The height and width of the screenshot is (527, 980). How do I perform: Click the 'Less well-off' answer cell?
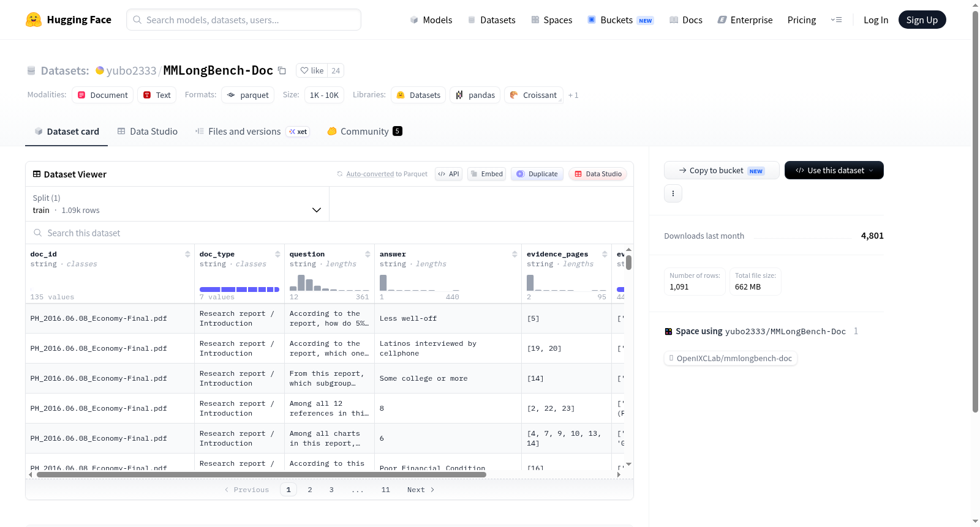pyautogui.click(x=448, y=318)
